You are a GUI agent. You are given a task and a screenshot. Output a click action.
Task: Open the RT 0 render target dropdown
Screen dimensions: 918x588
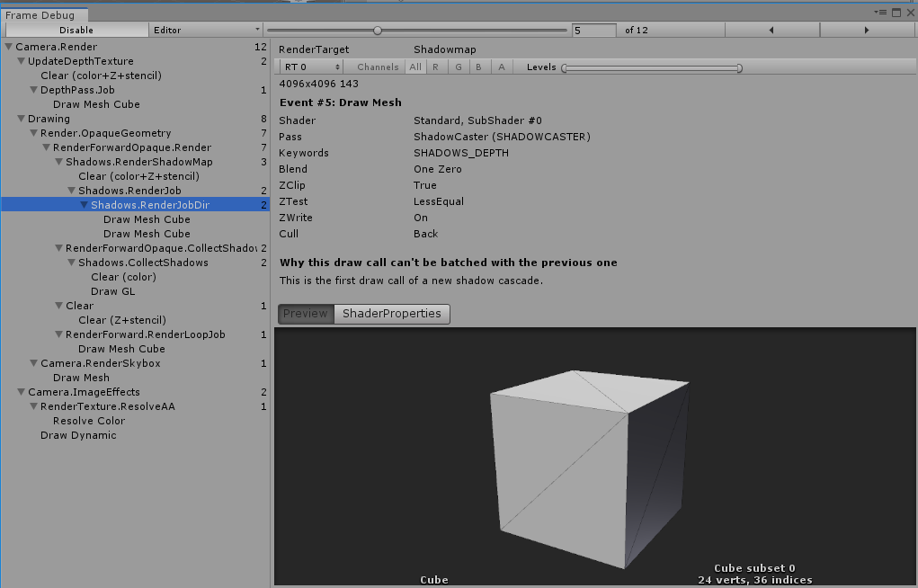click(x=311, y=67)
